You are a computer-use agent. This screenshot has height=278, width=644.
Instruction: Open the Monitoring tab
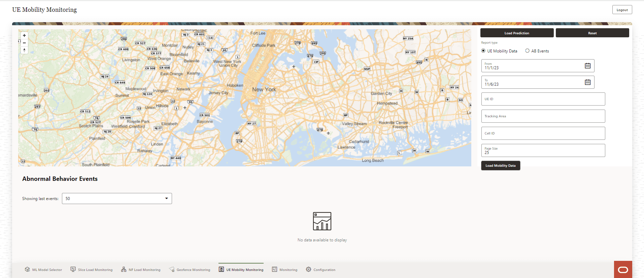pos(285,270)
